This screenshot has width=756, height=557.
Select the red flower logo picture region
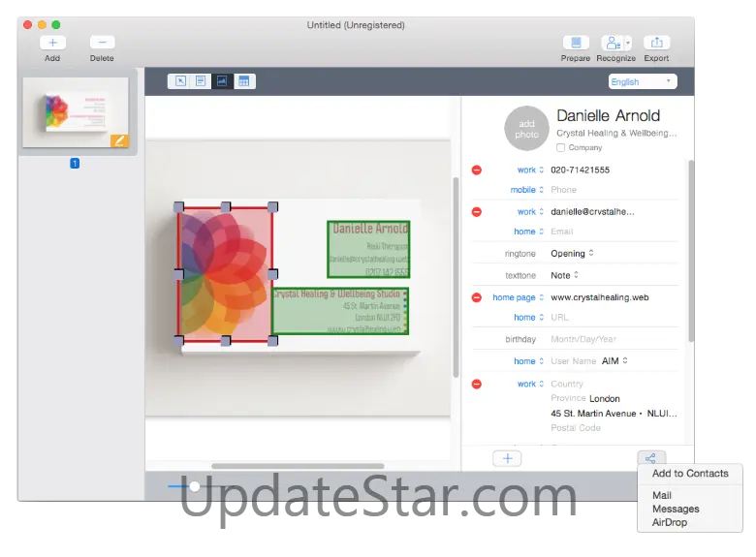225,274
